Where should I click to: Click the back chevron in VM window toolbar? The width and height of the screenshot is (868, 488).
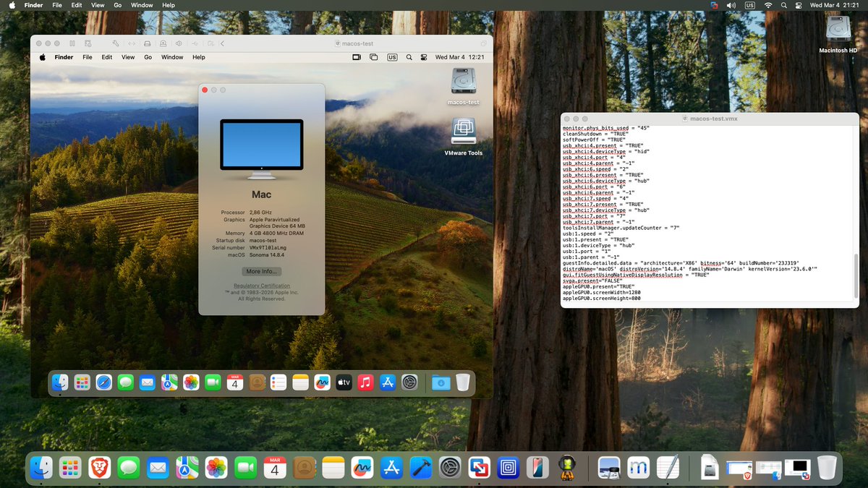222,43
